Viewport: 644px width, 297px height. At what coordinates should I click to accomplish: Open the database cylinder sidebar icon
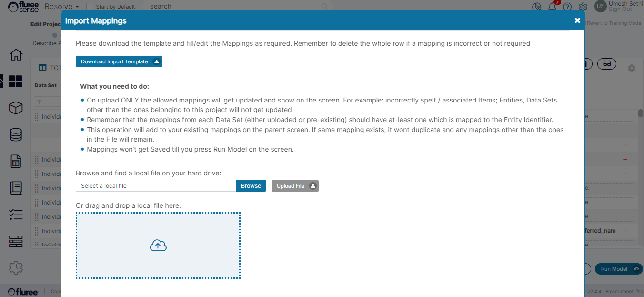(16, 135)
